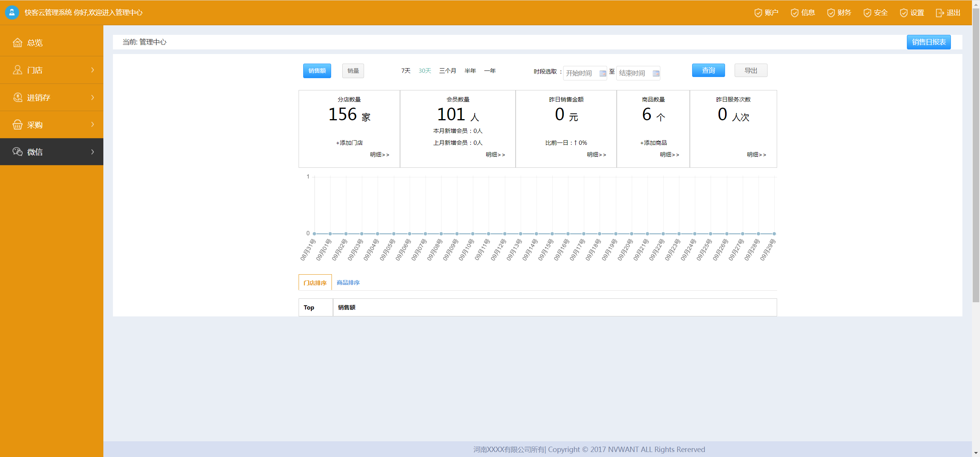Expand the 进销存 menu chevron
Viewport: 980px width, 457px height.
click(93, 97)
